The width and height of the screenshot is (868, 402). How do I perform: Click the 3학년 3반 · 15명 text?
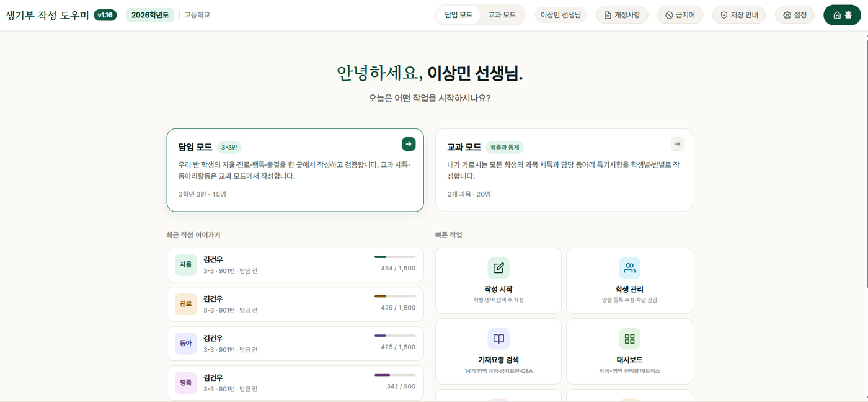(202, 194)
